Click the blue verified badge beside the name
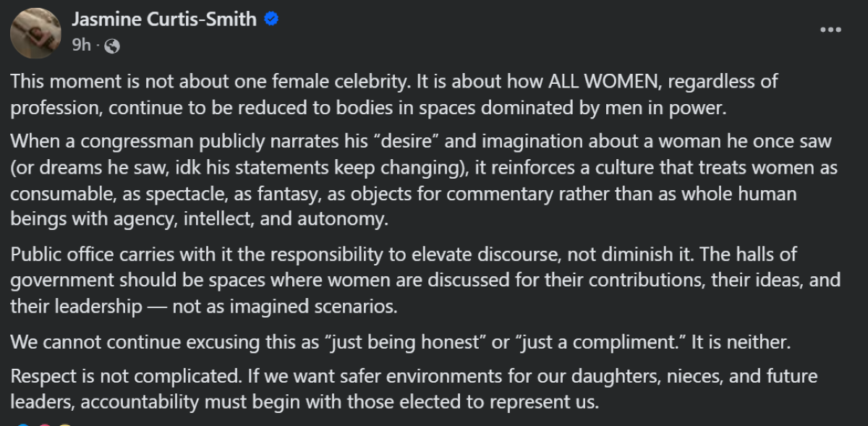This screenshot has width=868, height=426. pyautogui.click(x=271, y=20)
